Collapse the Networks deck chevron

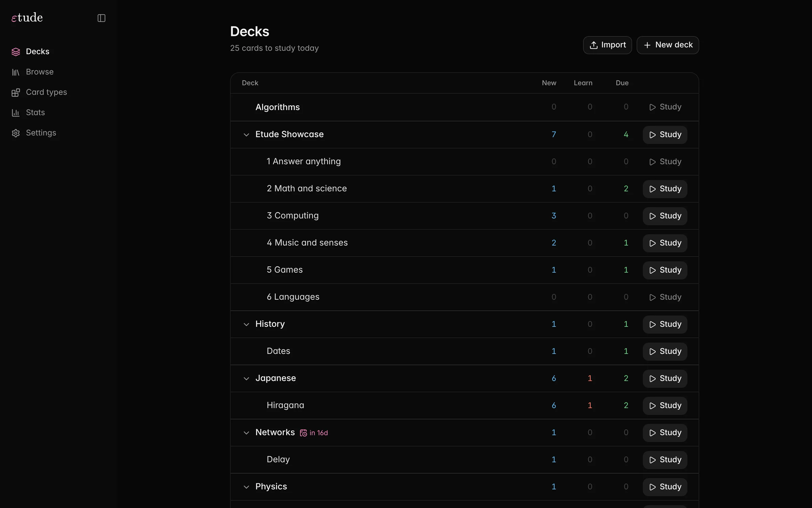[x=246, y=433]
